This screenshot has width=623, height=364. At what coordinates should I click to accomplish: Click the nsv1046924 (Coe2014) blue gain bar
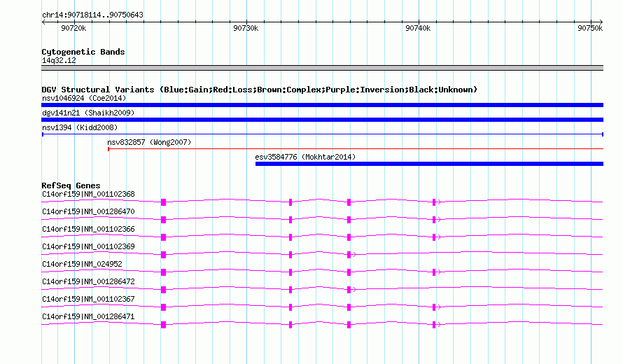click(322, 105)
